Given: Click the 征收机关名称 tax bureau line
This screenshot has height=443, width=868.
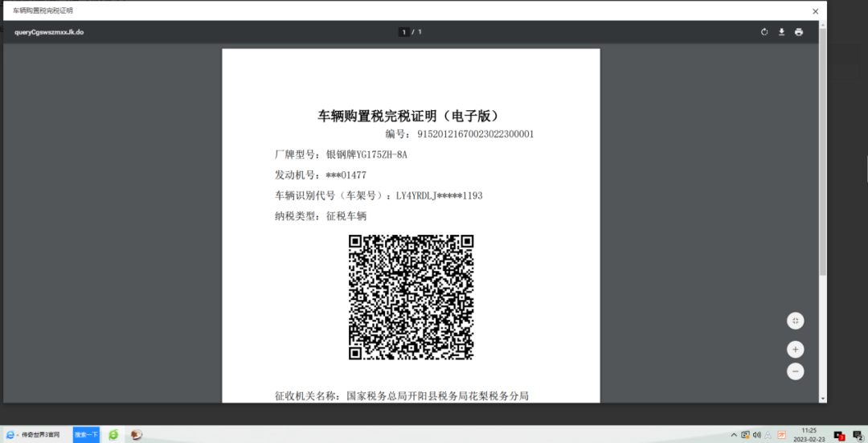Looking at the screenshot, I should click(402, 396).
